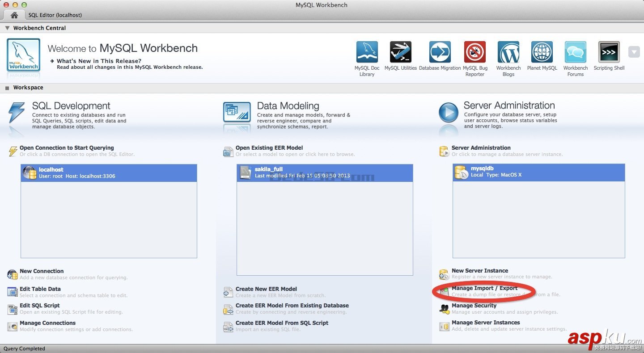Select the sakila_full model entry
This screenshot has width=644, height=353.
click(325, 173)
